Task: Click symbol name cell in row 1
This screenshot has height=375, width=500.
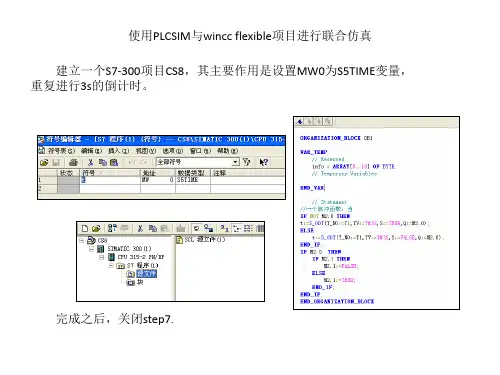Action: [110, 180]
